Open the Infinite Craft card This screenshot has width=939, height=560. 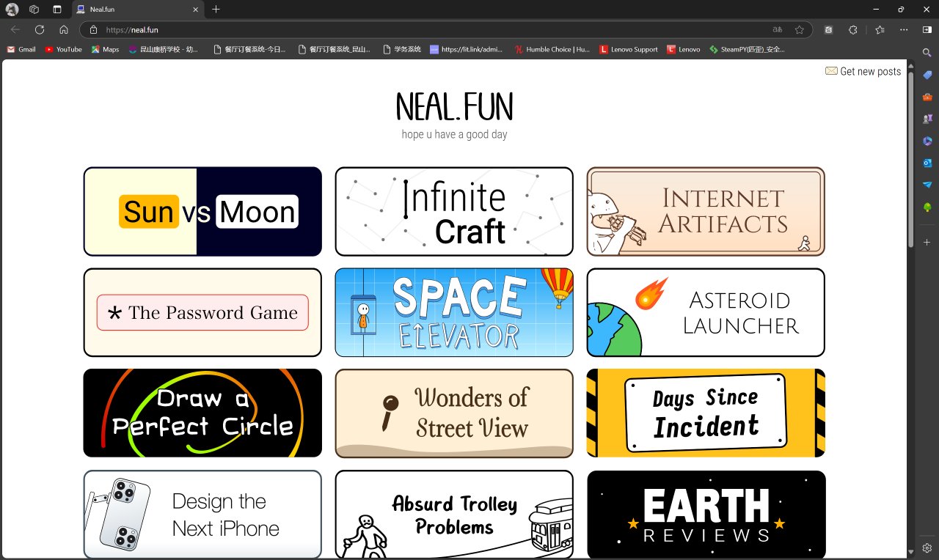(454, 212)
